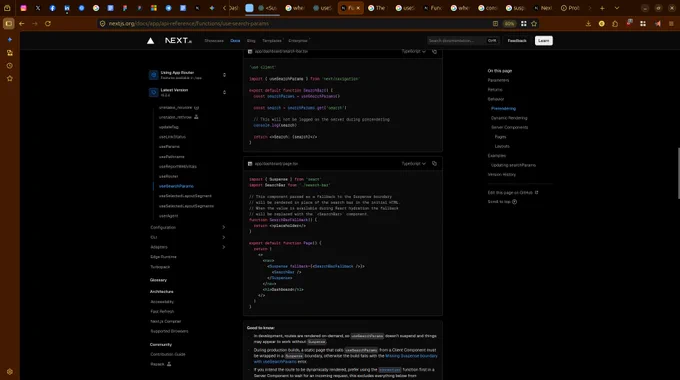Open Docs in top navigation
This screenshot has width=680, height=380.
tap(235, 41)
